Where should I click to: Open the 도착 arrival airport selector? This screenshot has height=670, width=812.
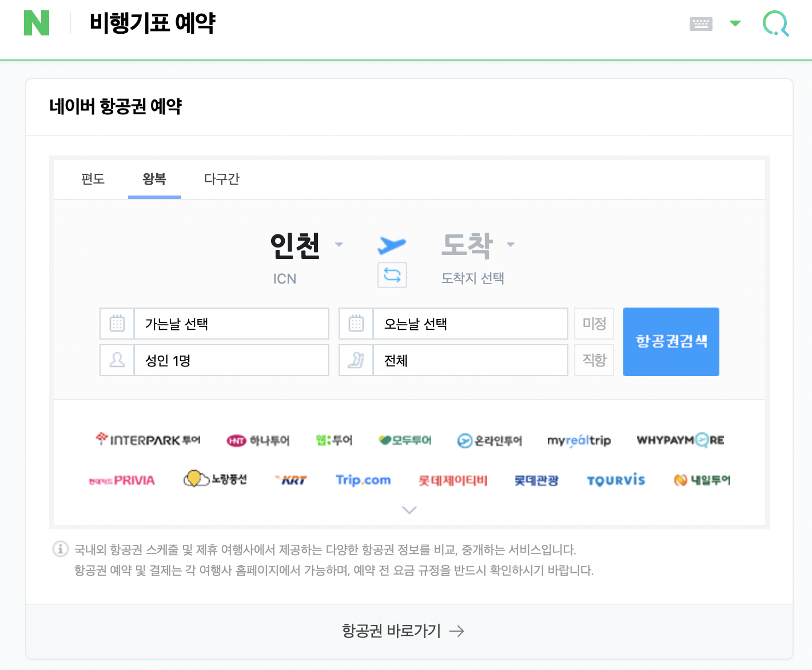[x=477, y=245]
